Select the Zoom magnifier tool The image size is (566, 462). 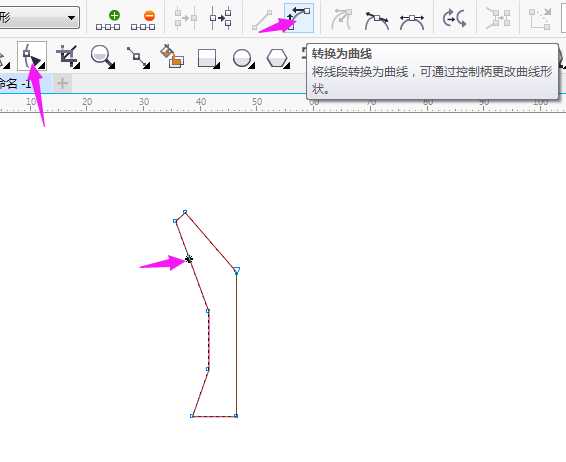coord(103,57)
